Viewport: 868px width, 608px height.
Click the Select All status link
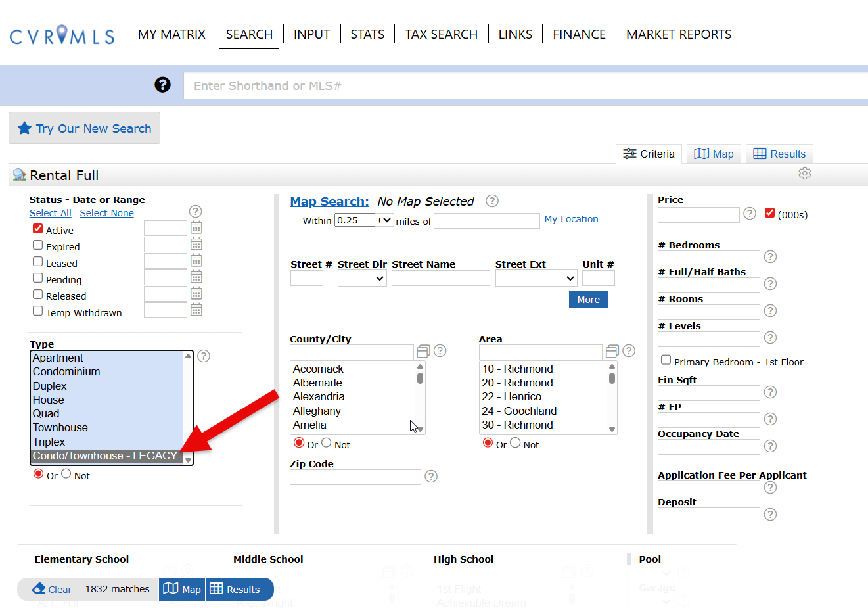click(x=51, y=213)
